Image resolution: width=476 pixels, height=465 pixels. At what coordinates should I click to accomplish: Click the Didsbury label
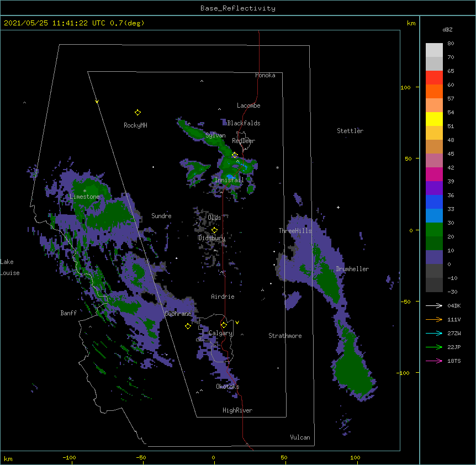point(211,238)
